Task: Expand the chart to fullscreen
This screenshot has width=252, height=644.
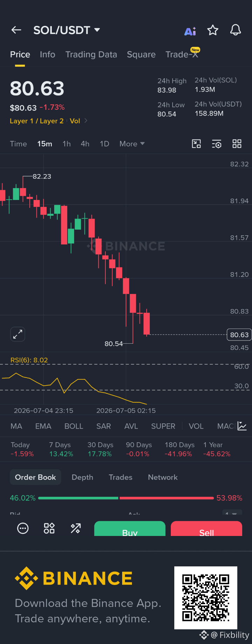Action: pos(17,334)
